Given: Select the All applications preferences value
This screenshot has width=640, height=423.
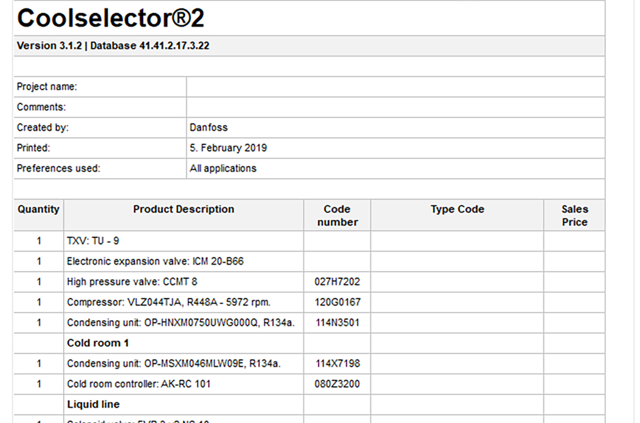Looking at the screenshot, I should (223, 169).
